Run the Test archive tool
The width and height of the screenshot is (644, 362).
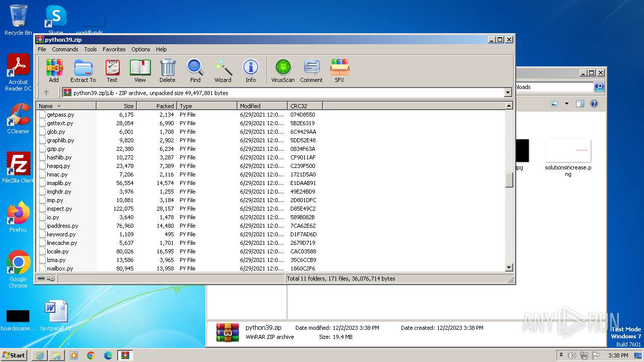click(x=112, y=71)
